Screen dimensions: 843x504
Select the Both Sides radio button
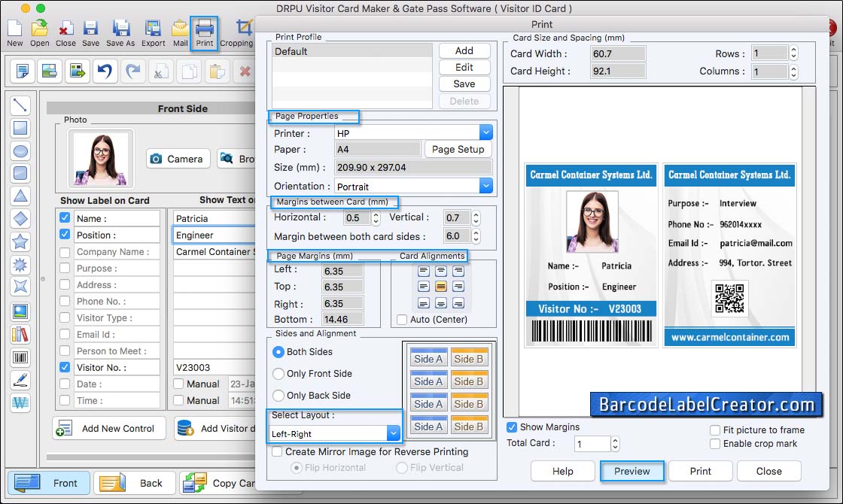tap(278, 352)
